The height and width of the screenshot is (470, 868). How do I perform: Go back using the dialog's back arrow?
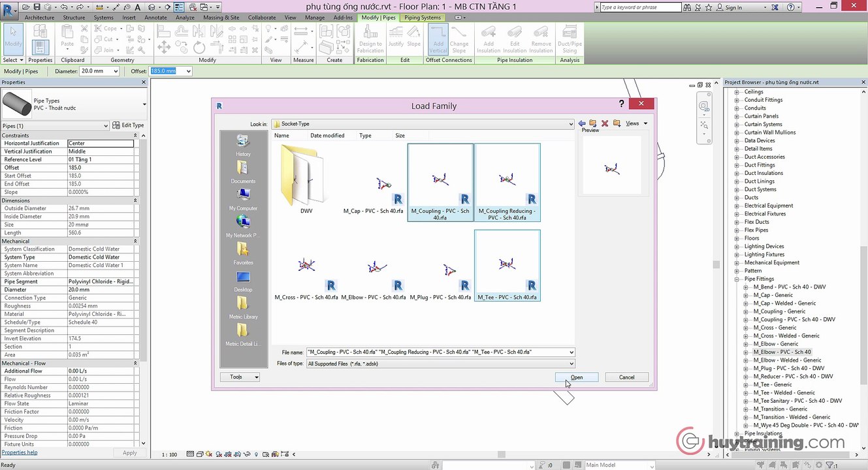582,123
